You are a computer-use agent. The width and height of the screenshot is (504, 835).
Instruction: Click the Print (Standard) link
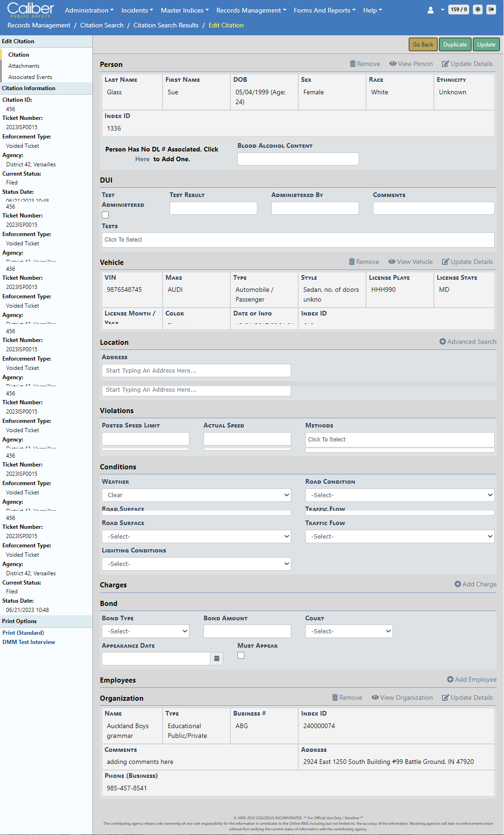tap(23, 633)
